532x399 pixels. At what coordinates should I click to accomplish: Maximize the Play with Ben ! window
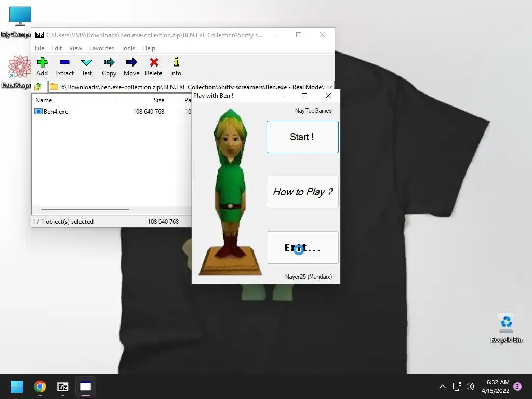pyautogui.click(x=304, y=96)
